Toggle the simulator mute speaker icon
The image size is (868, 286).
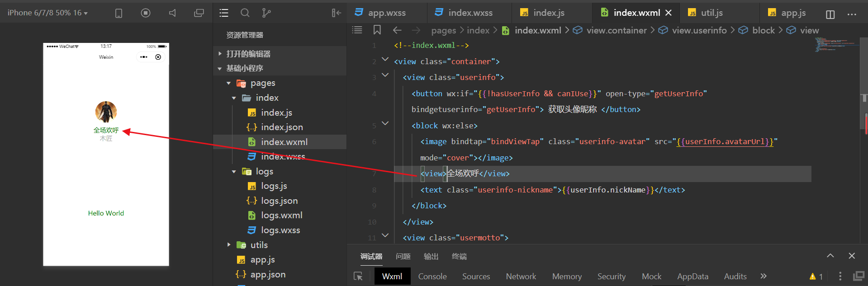(x=172, y=13)
